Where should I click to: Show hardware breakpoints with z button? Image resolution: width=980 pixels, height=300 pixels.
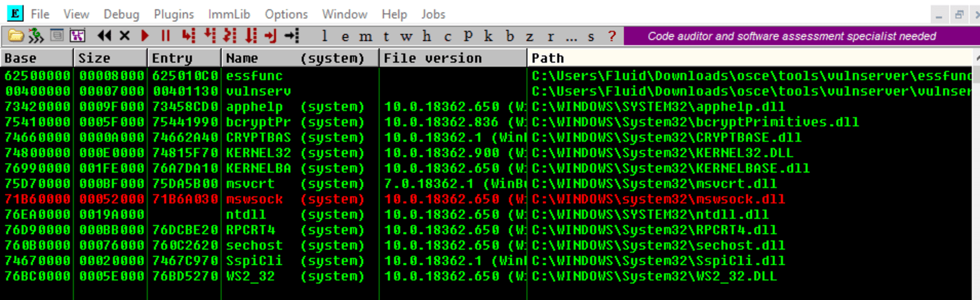530,36
